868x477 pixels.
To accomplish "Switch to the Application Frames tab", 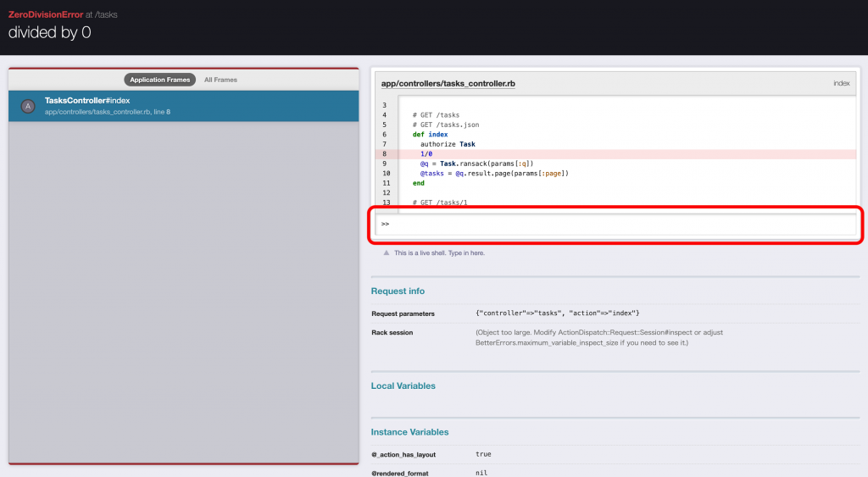I will [159, 80].
